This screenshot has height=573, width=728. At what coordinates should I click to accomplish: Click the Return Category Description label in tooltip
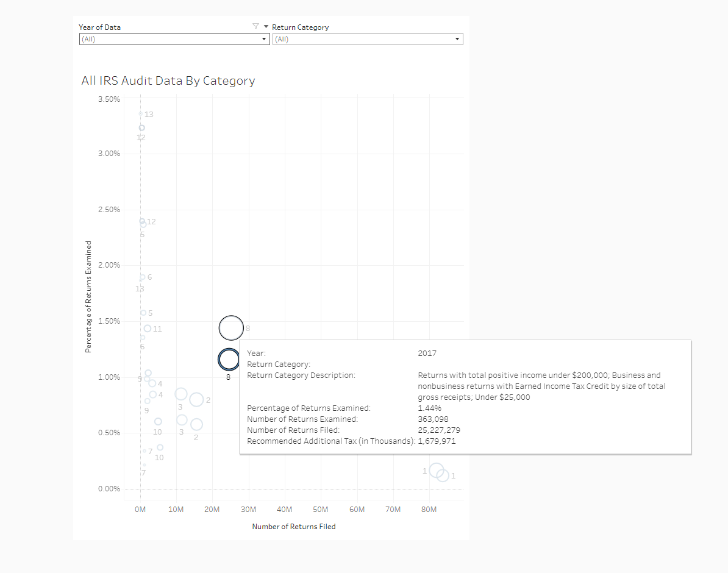coord(301,375)
